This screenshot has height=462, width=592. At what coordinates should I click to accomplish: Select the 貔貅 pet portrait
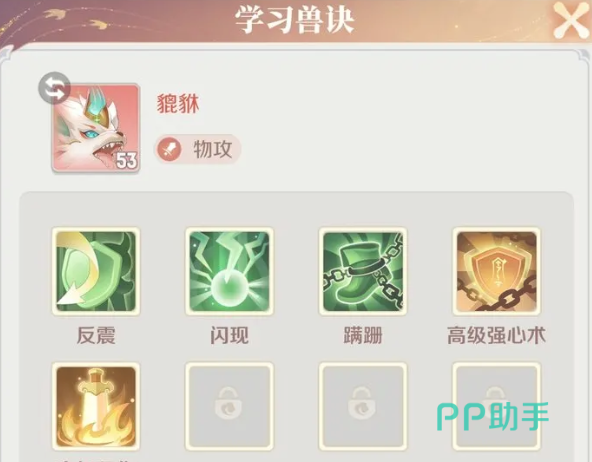click(96, 128)
